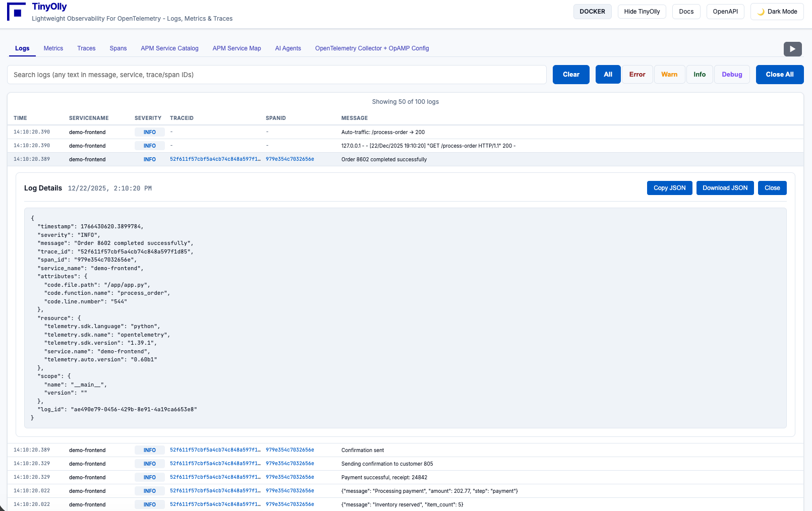812x511 pixels.
Task: Toggle Dark Mode with the moon icon
Action: [777, 12]
